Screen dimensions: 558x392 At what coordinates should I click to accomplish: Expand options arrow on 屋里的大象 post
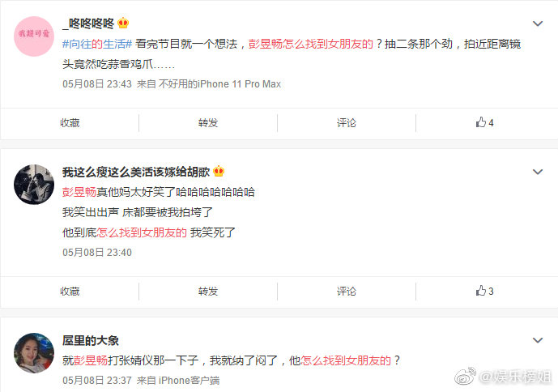[x=538, y=340]
